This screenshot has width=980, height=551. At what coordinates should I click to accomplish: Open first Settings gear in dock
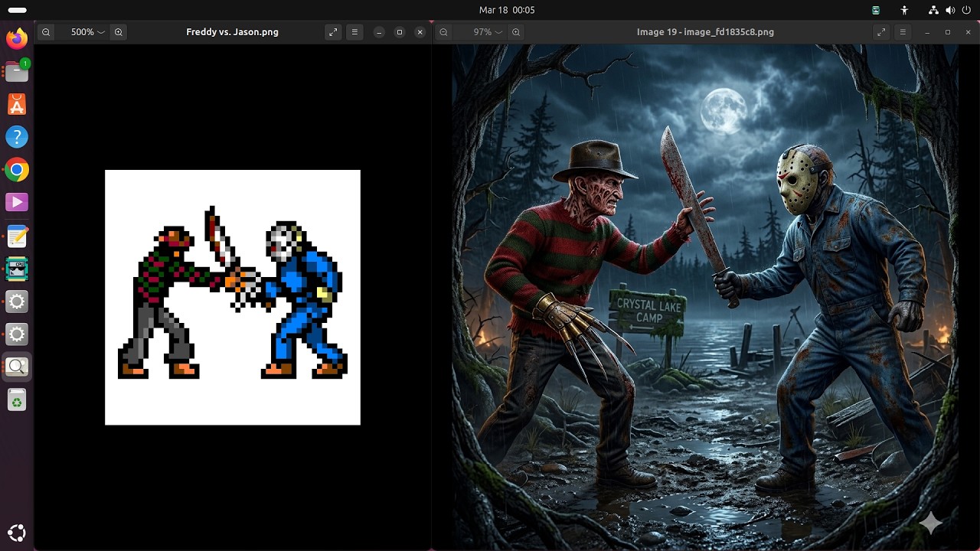tap(17, 302)
